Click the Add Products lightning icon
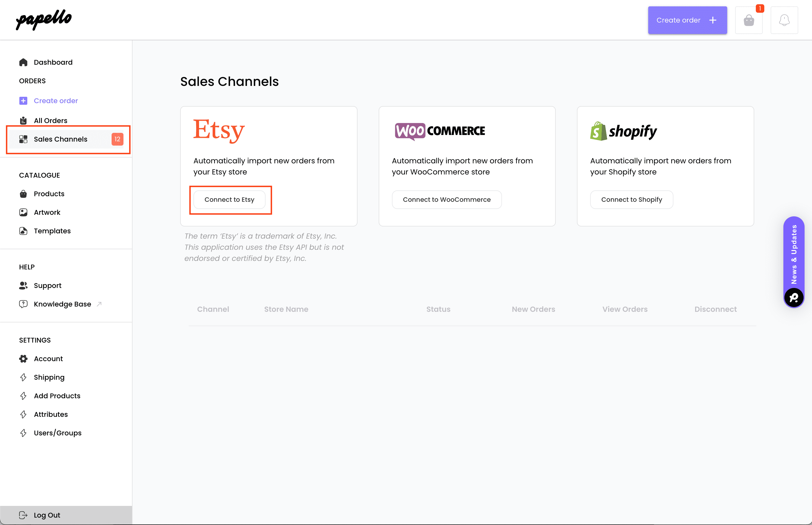 (x=23, y=396)
